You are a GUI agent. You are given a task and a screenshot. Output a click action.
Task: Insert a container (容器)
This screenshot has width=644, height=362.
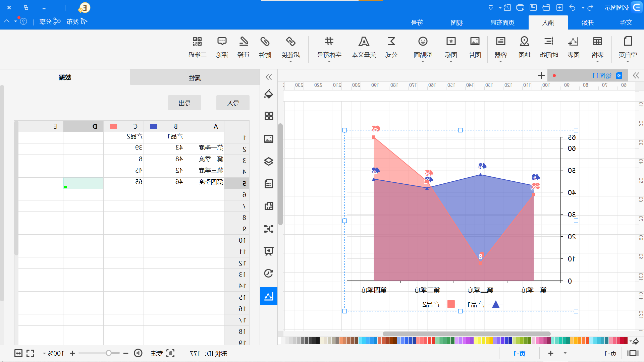[500, 47]
